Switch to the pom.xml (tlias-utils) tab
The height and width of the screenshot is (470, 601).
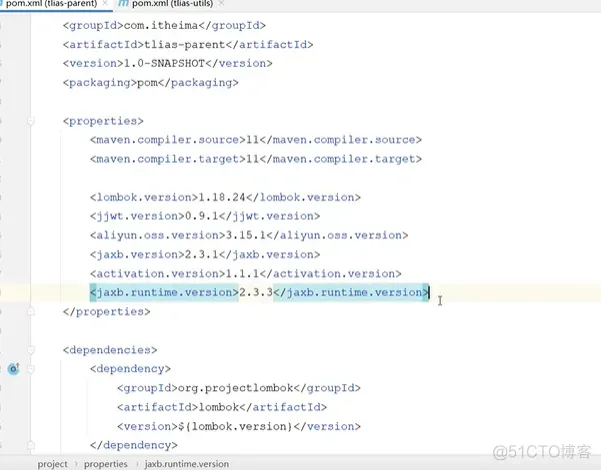(172, 4)
